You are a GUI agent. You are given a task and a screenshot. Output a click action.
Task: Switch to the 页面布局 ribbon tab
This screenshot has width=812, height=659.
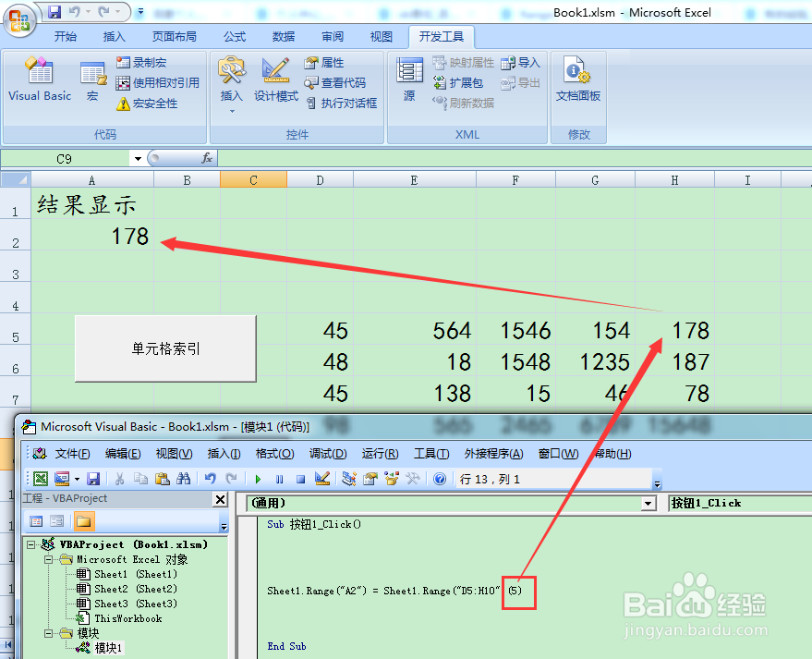(x=174, y=36)
